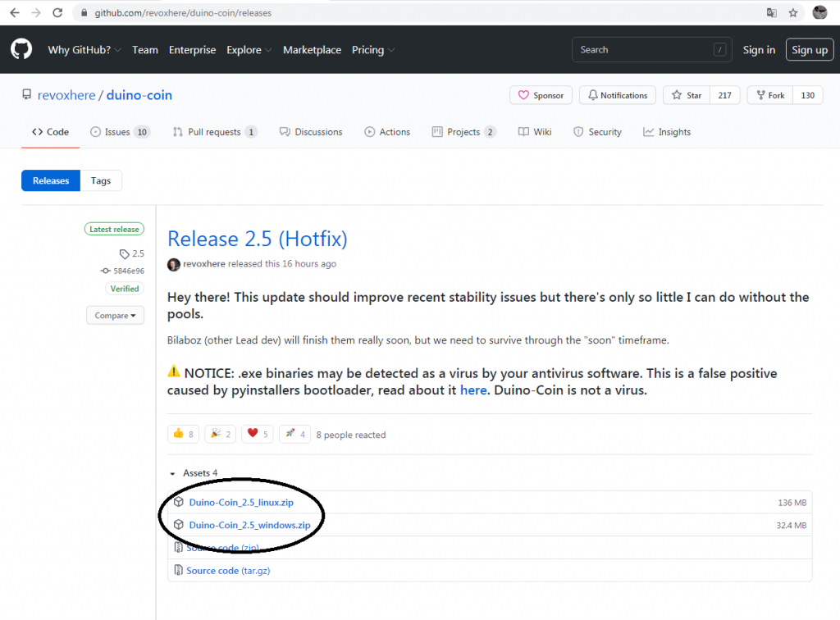Viewport: 840px width, 620px height.
Task: Open the Pricing dropdown menu
Action: 373,50
